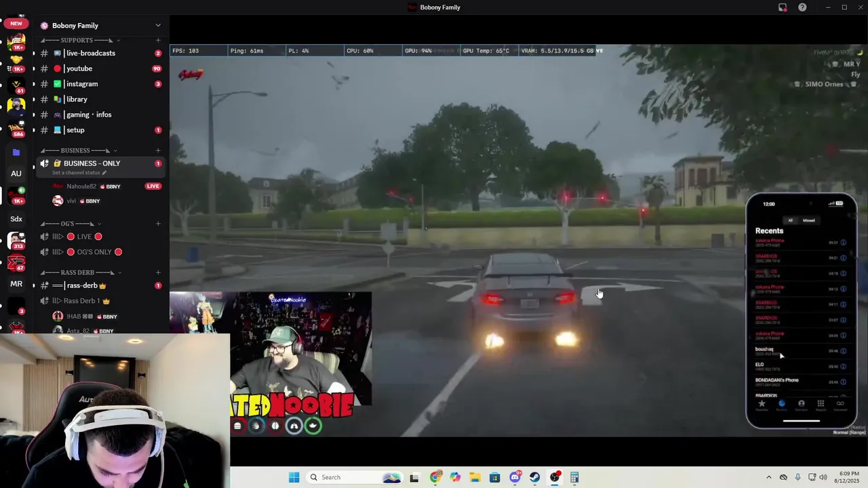Viewport: 868px width, 488px height.
Task: Open the info icon for the boushaq call
Action: pos(844,351)
